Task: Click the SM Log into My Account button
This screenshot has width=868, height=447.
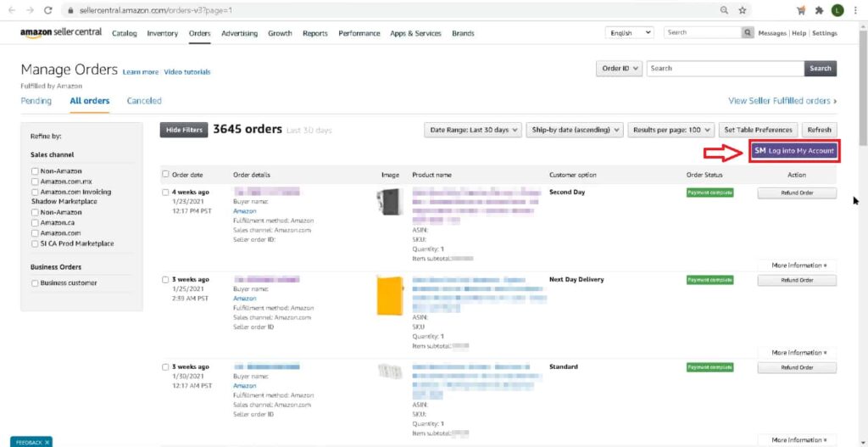Action: (x=794, y=151)
